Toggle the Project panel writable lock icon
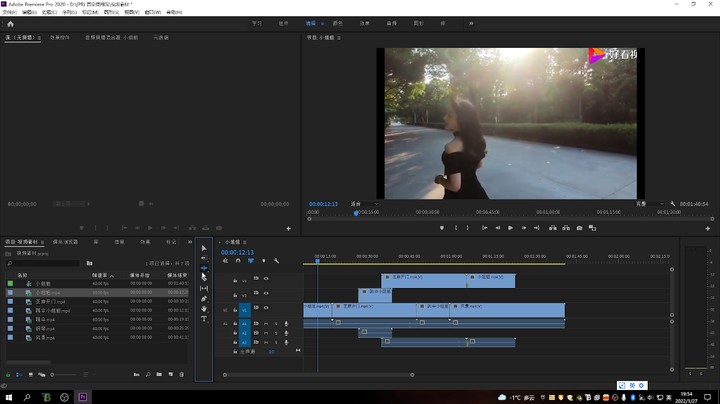This screenshot has height=404, width=720. coord(8,375)
